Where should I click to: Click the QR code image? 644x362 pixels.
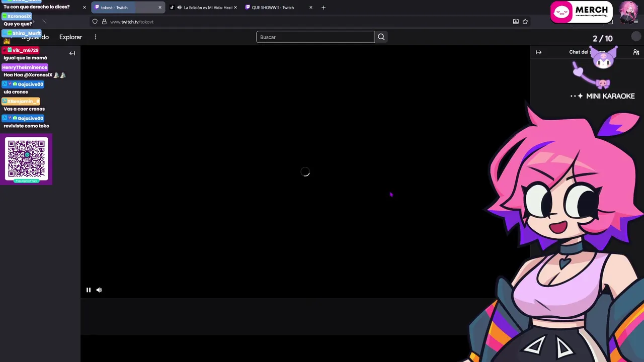tap(27, 159)
